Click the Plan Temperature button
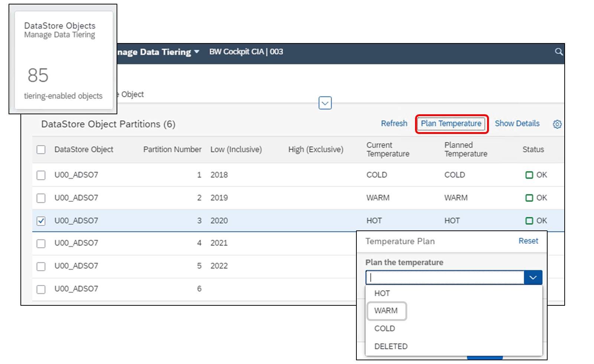The height and width of the screenshot is (364, 594). tap(451, 124)
